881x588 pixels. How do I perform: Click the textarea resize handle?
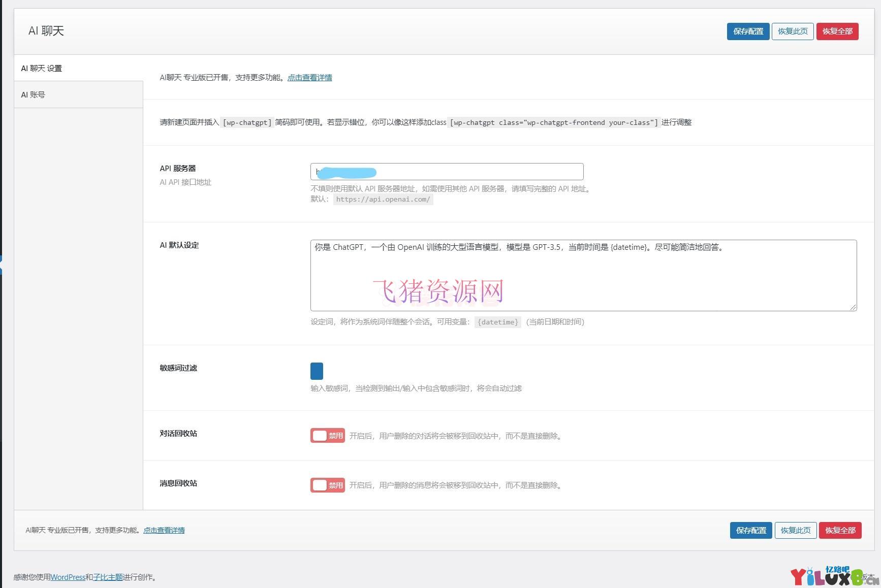(854, 306)
